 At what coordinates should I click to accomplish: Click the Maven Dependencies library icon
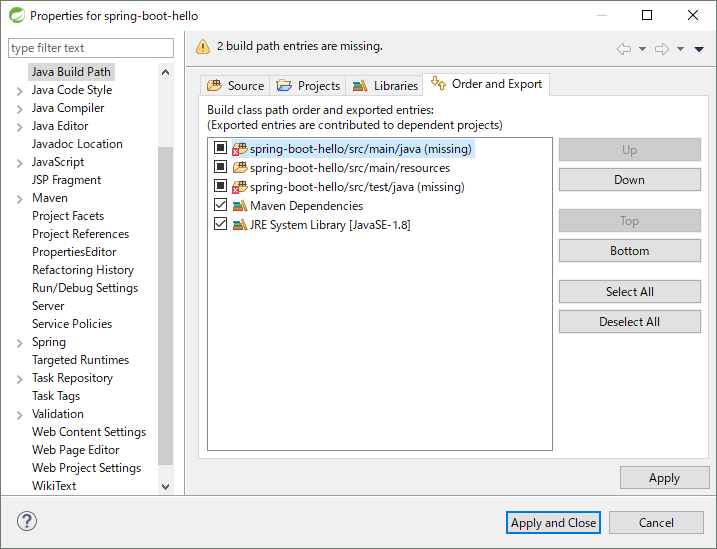pyautogui.click(x=240, y=206)
